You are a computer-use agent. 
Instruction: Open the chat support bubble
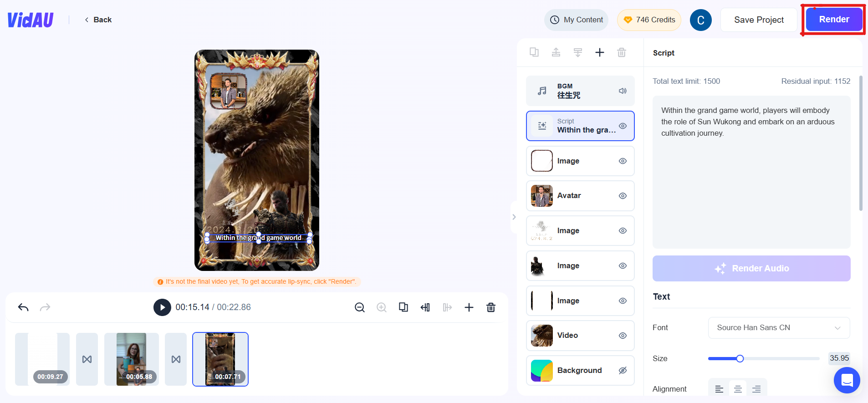coord(847,380)
